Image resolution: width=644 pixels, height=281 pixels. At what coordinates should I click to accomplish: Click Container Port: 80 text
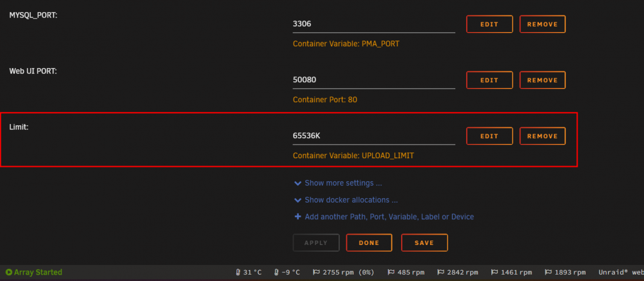click(x=325, y=99)
